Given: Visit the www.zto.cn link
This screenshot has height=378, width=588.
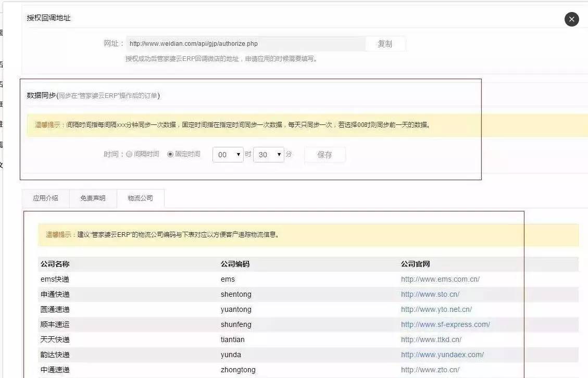Looking at the screenshot, I should pyautogui.click(x=430, y=370).
